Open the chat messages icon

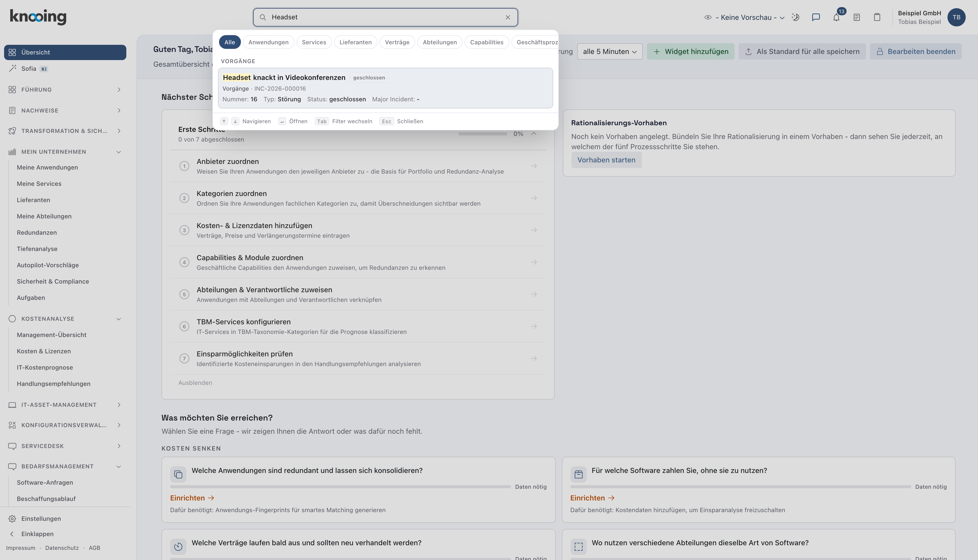(x=816, y=17)
